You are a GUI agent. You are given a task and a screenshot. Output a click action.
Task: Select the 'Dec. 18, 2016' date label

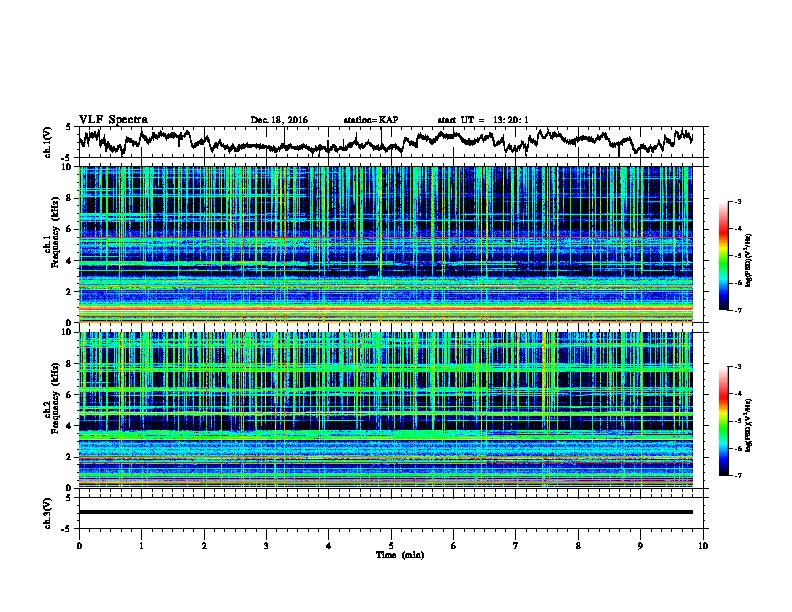click(279, 120)
